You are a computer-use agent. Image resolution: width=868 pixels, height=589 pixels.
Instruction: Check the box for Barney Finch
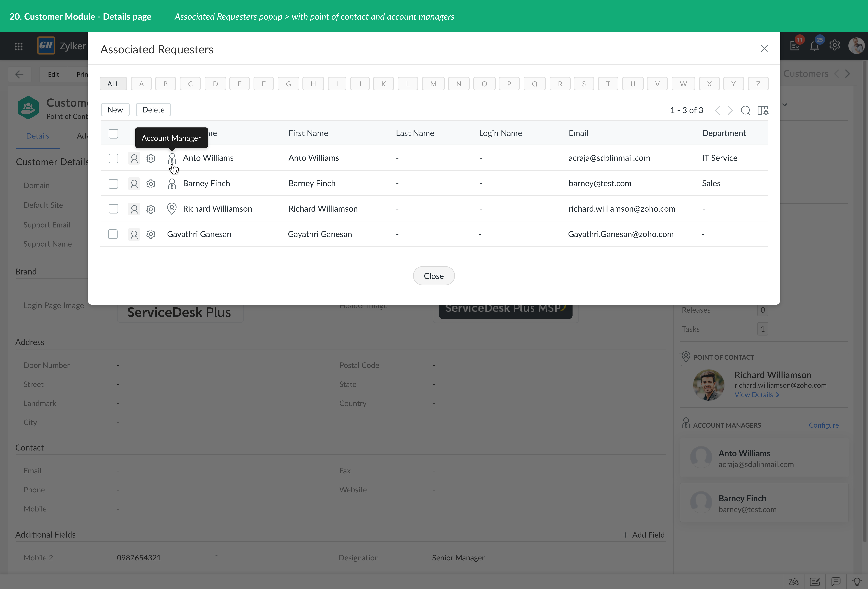point(113,184)
